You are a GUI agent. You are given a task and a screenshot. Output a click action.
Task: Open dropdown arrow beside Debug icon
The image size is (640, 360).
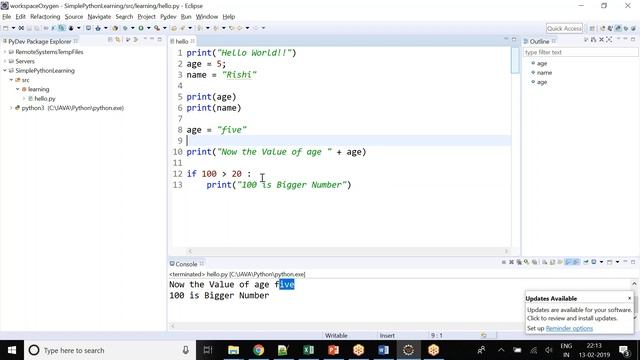point(133,28)
